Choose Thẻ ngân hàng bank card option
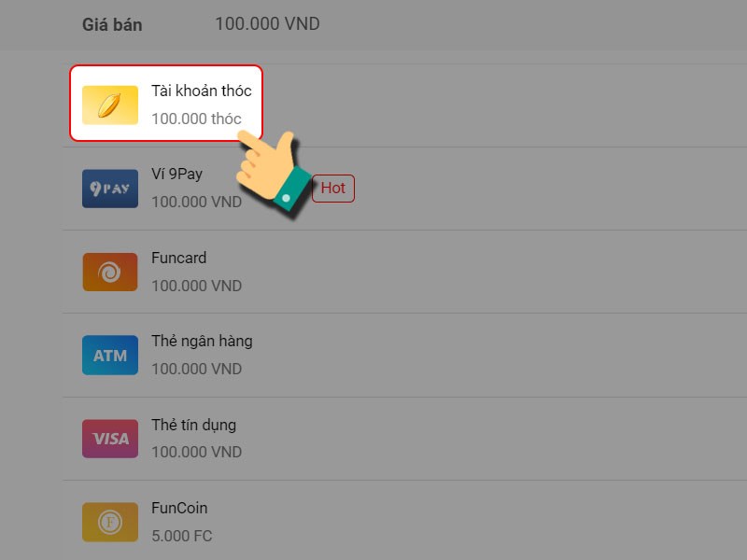 [404, 356]
